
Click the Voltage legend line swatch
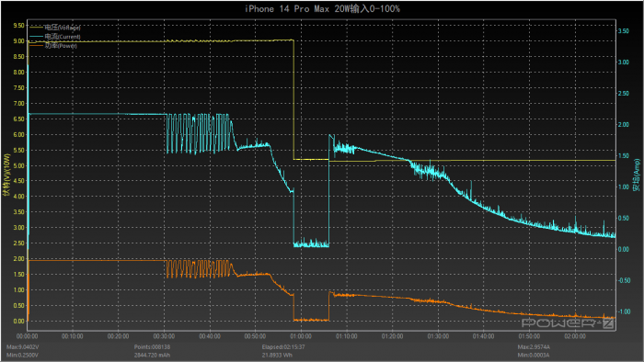[x=36, y=28]
